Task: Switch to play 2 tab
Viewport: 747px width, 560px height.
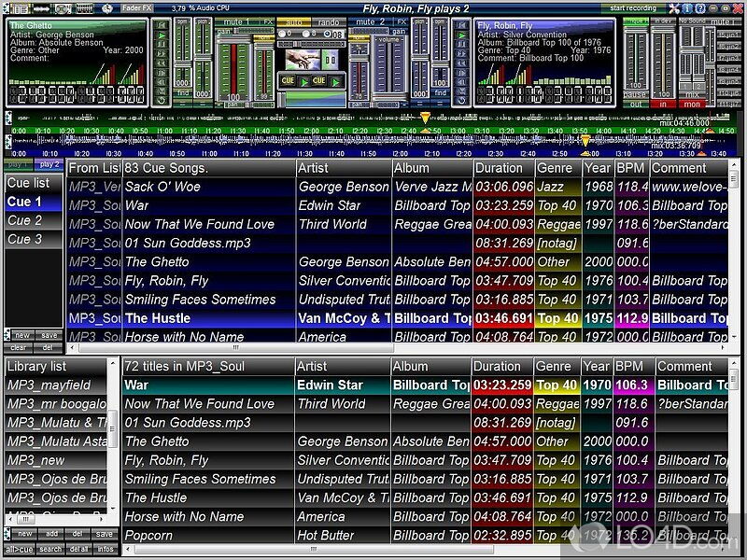Action: (x=49, y=164)
